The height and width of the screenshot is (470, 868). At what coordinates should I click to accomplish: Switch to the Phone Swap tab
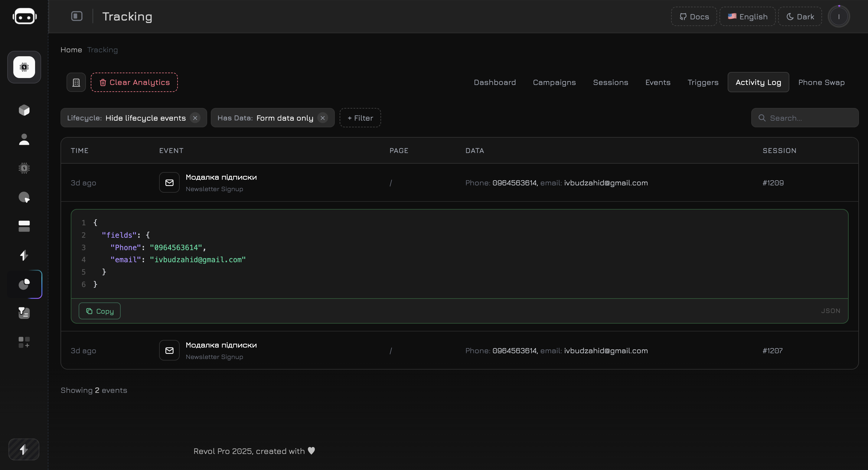(x=821, y=83)
